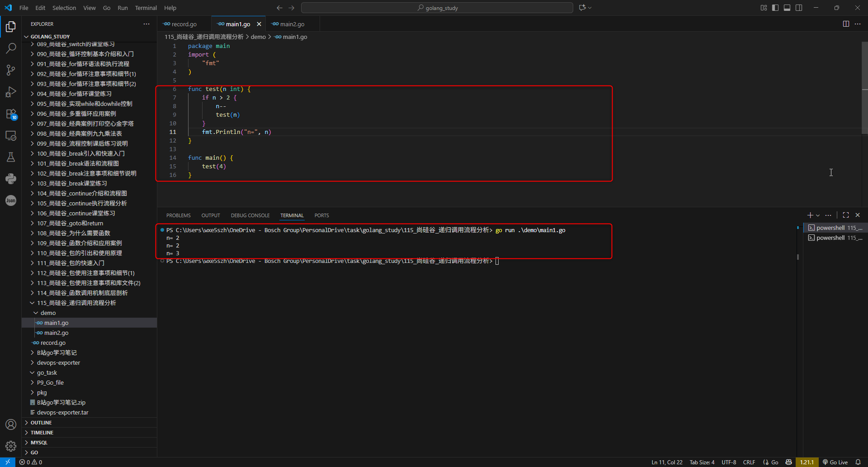Viewport: 868px width, 467px height.
Task: Show the OUTPUT panel tab
Action: pos(211,215)
